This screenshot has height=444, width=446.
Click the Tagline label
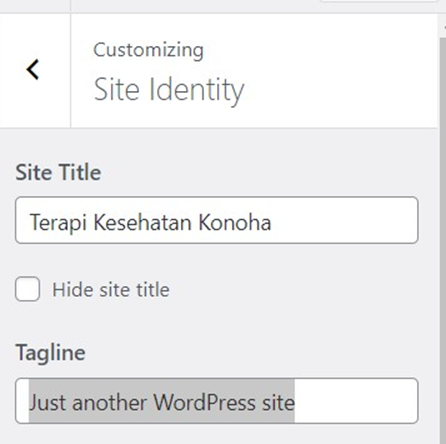(x=51, y=353)
